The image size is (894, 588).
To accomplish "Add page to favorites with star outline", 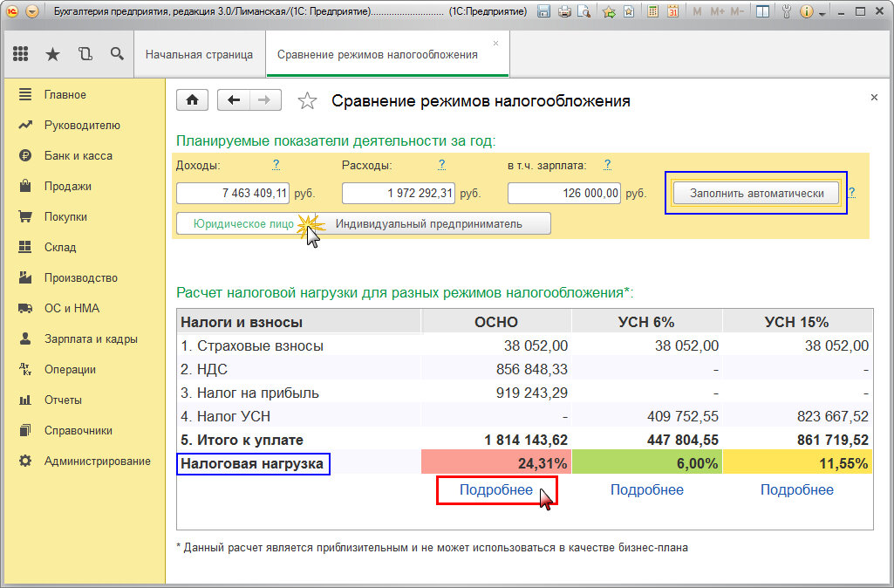I will click(x=307, y=101).
